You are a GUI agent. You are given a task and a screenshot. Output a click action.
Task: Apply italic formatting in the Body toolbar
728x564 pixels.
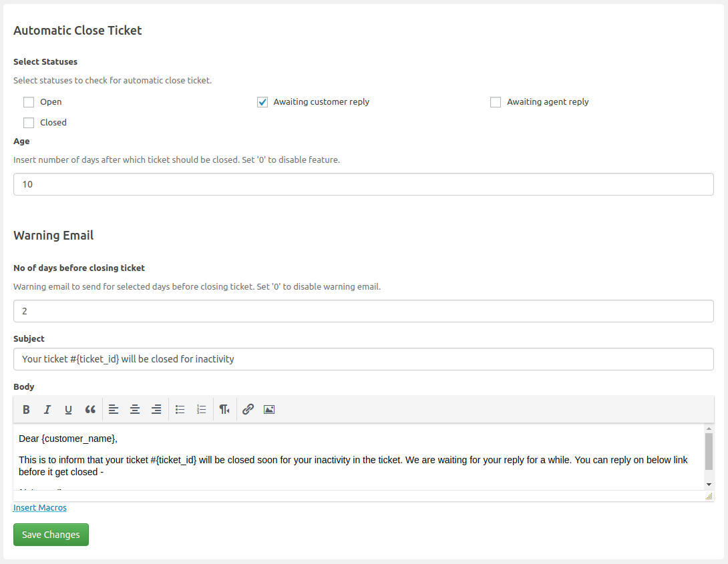(47, 409)
